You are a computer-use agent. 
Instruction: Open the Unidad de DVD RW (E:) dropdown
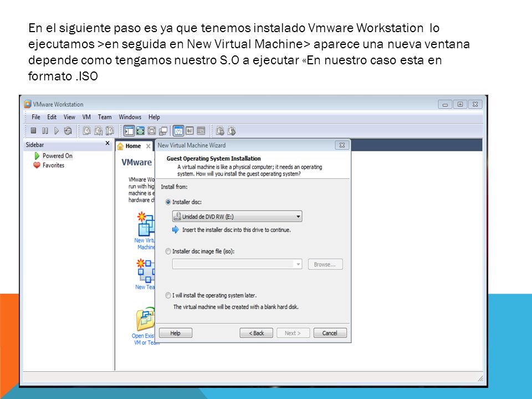click(x=237, y=217)
